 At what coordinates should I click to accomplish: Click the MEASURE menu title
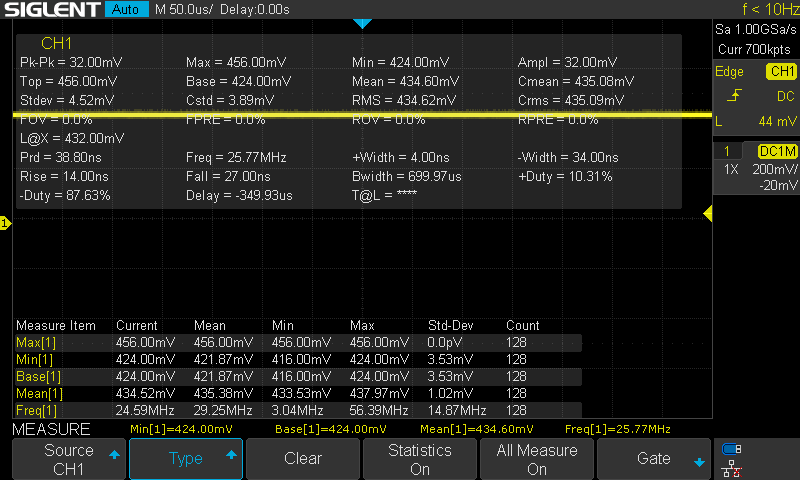coord(51,430)
